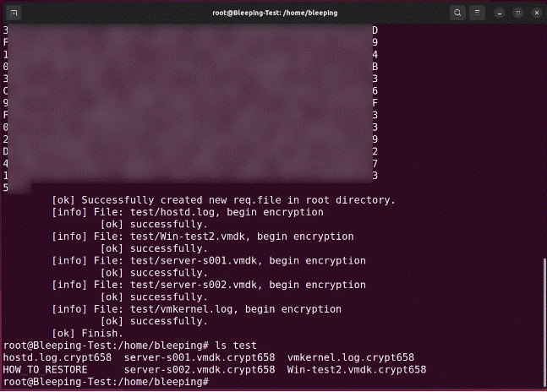Image resolution: width=547 pixels, height=392 pixels.
Task: Minimize the terminal window
Action: coord(500,14)
